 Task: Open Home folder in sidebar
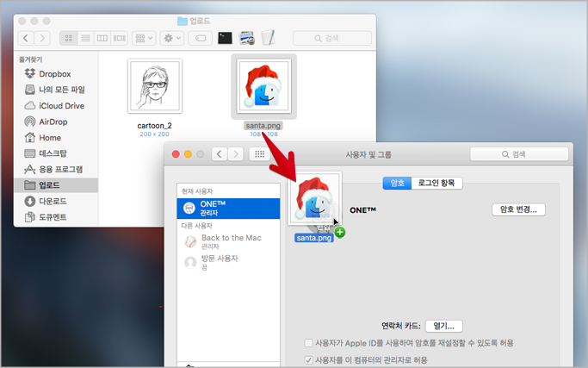point(55,138)
